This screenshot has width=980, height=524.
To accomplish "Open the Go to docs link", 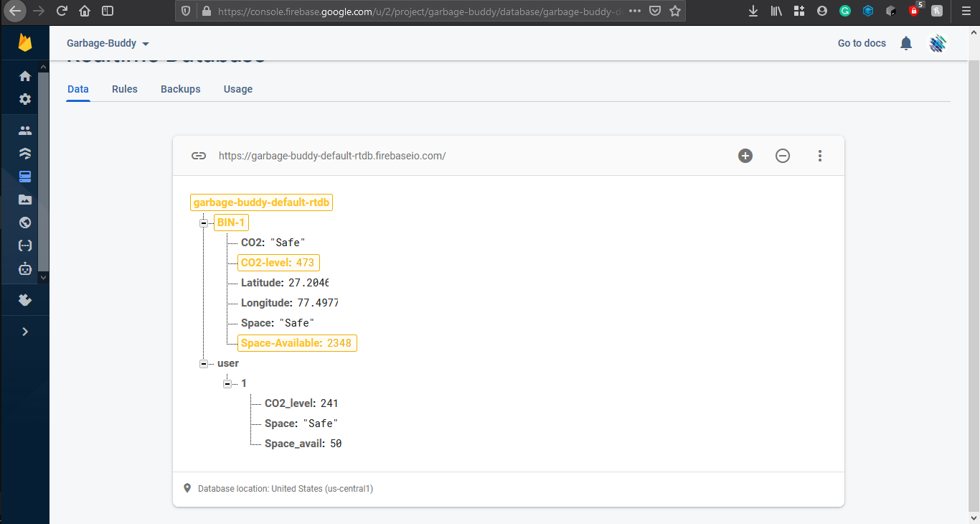I will pyautogui.click(x=862, y=43).
